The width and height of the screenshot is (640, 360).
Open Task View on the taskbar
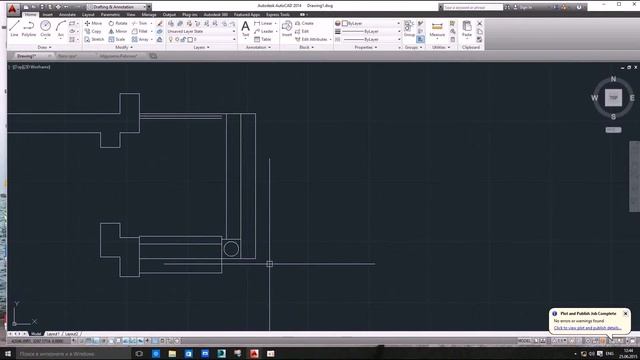point(139,353)
